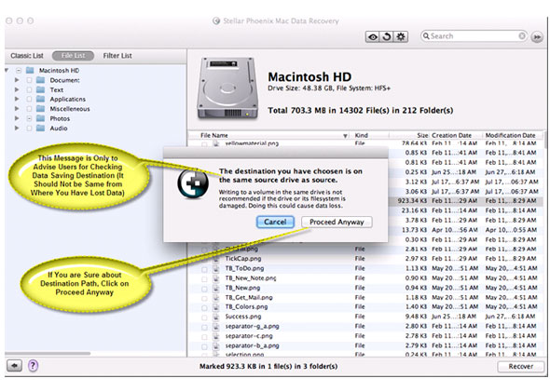
Task: Select the TB_Get_Mail.png row
Action: point(365,298)
